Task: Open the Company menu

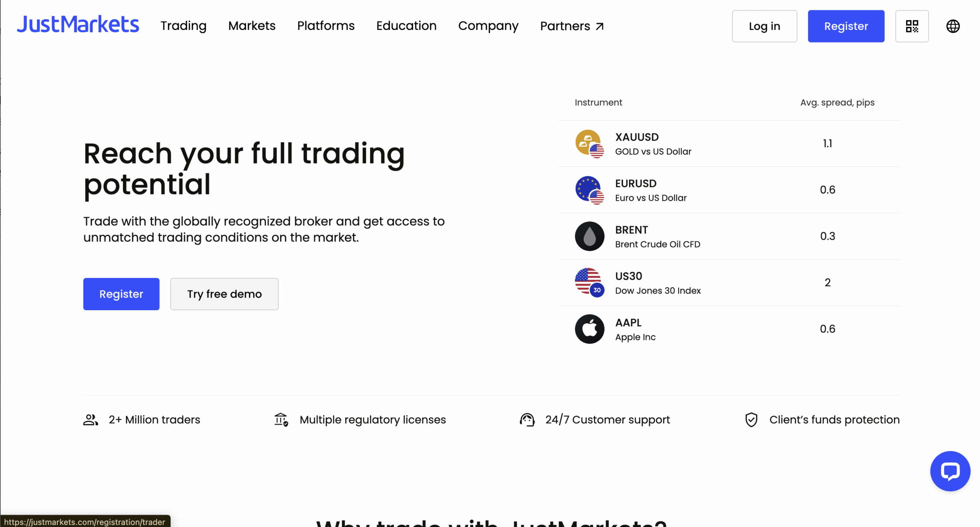Action: point(488,26)
